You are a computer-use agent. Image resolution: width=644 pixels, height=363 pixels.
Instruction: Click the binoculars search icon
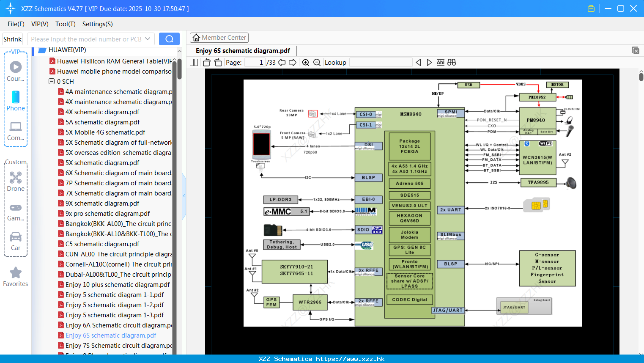(452, 62)
